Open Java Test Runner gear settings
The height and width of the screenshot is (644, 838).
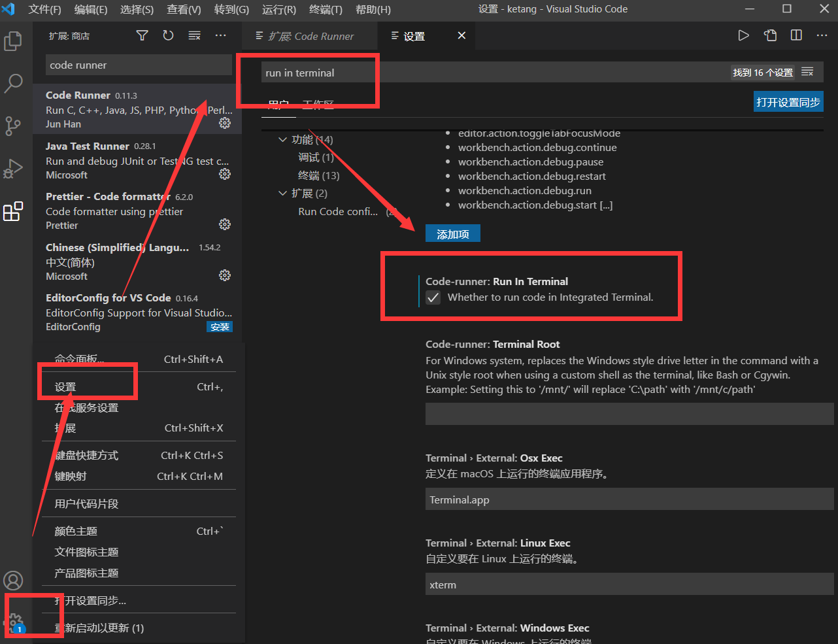225,174
